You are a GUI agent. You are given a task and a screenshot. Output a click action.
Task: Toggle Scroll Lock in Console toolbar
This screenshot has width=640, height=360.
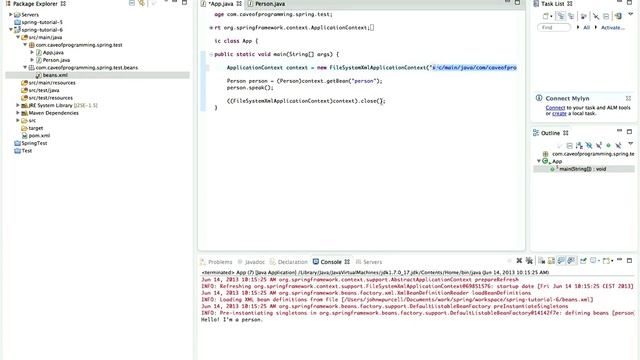pyautogui.click(x=551, y=260)
